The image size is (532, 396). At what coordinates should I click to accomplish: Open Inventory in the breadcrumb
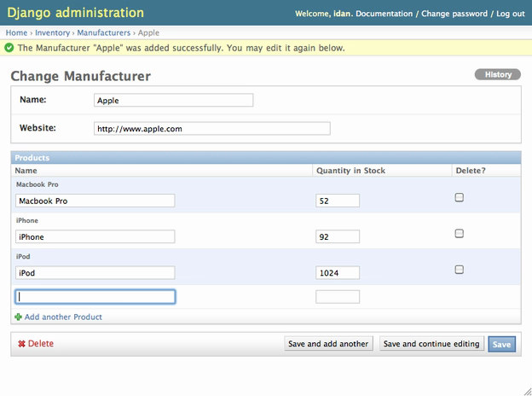tap(52, 32)
